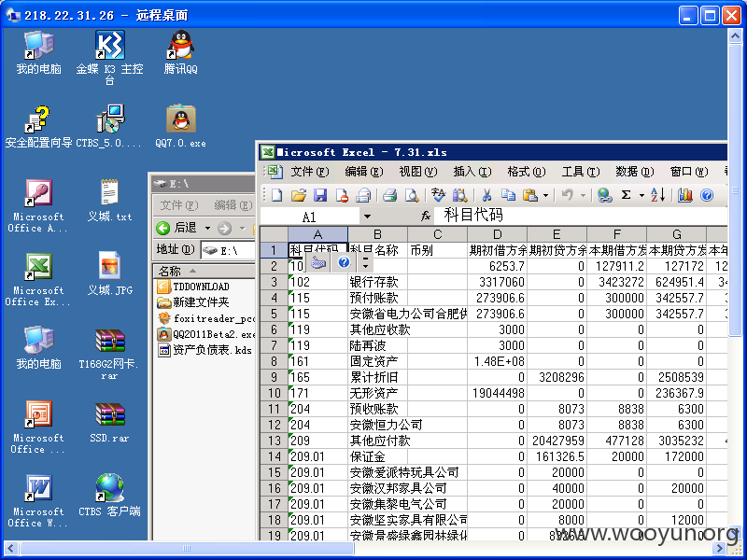Open the 视图 menu in Excel
Screen dimensions: 747x560
[417, 172]
